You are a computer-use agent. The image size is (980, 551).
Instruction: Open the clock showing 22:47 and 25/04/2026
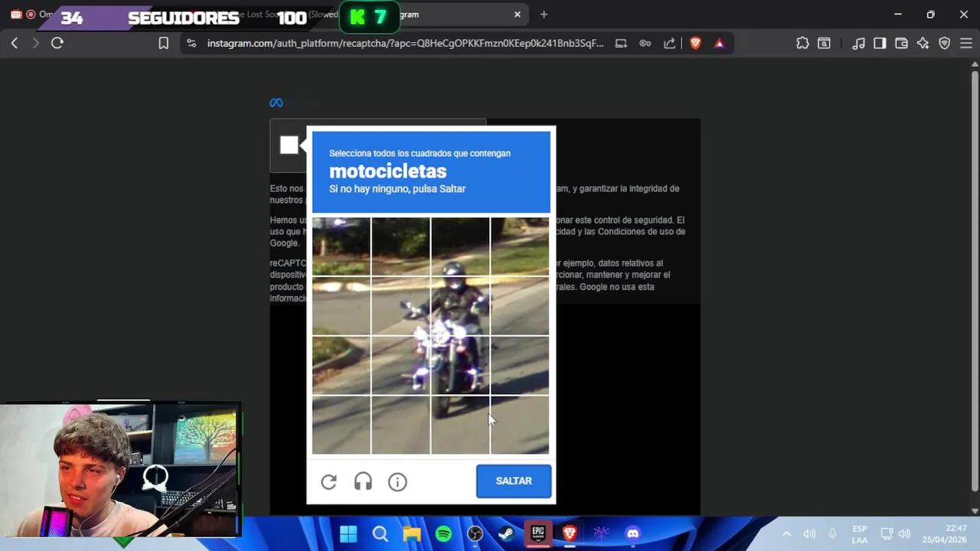tap(945, 534)
